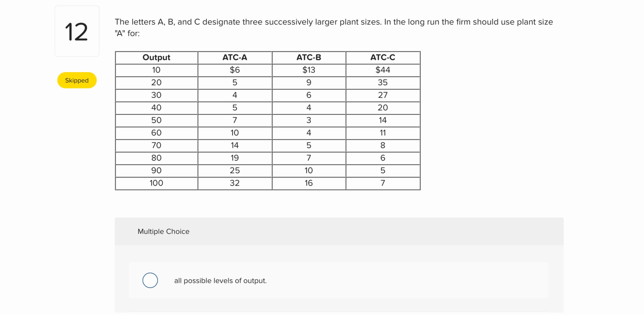Viewport: 644px width, 315px height.
Task: Click the value 16 under ATC-B
Action: click(x=308, y=183)
